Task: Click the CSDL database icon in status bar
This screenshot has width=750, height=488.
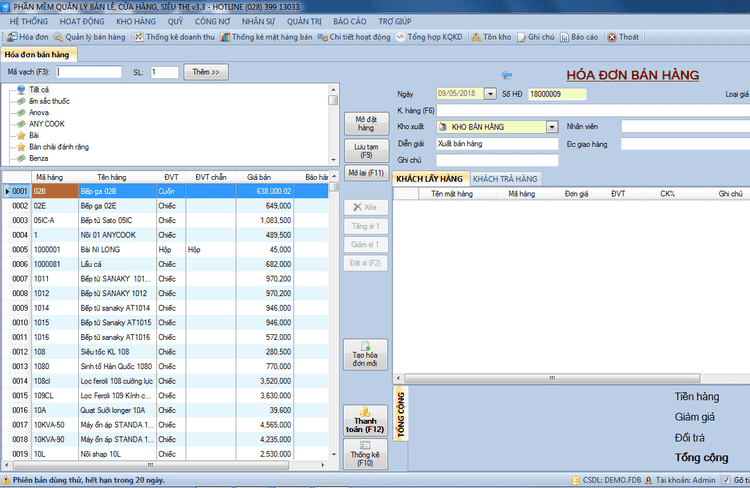Action: tap(576, 480)
